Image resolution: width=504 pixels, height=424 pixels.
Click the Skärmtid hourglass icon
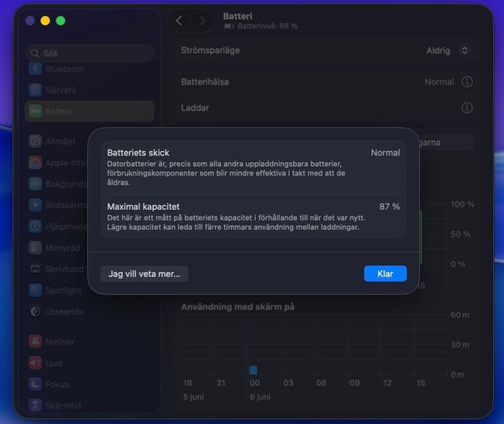[35, 406]
